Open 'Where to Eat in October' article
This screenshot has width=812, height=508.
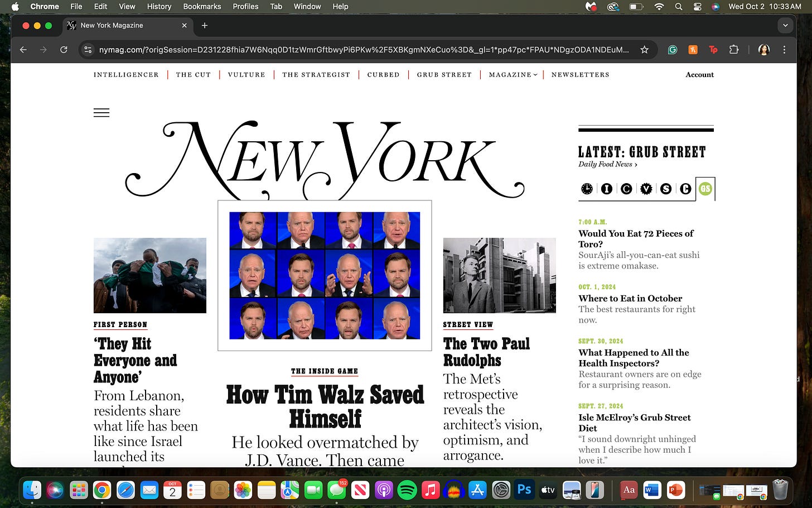point(630,298)
